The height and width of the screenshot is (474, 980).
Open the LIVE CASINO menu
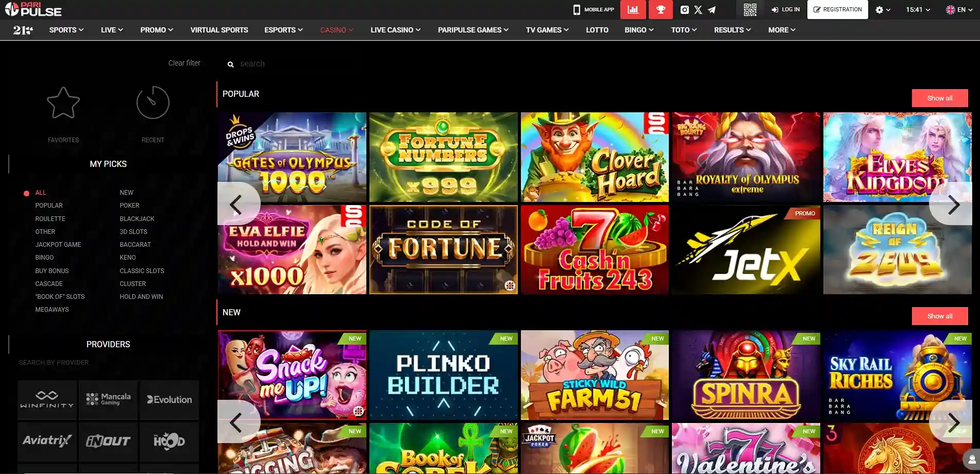coord(395,30)
